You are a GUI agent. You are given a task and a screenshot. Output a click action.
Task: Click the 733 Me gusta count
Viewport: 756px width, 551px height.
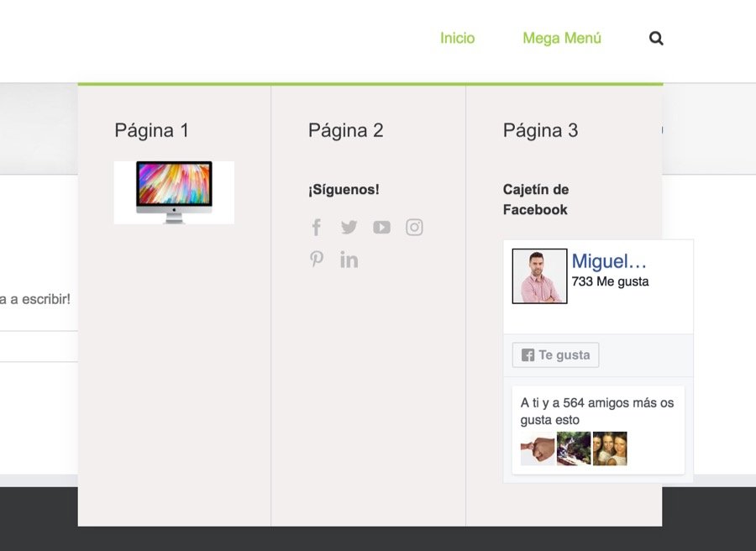pos(611,281)
